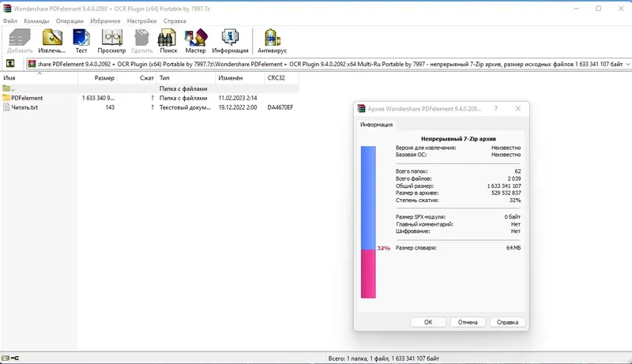
Task: Sort by the Тип column header
Action: click(x=186, y=77)
